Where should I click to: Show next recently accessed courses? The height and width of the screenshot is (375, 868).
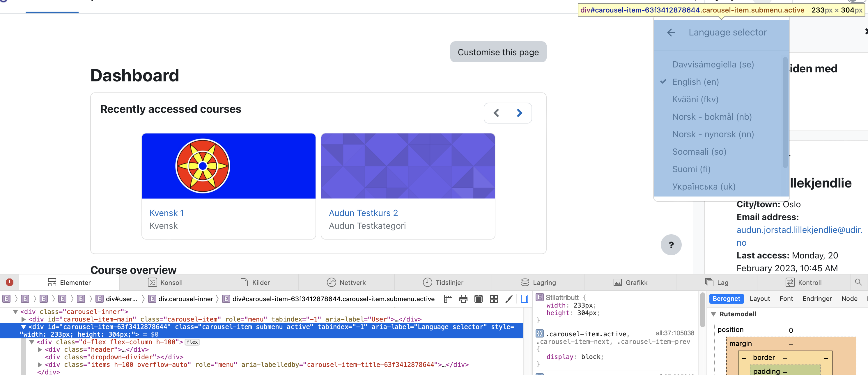520,113
